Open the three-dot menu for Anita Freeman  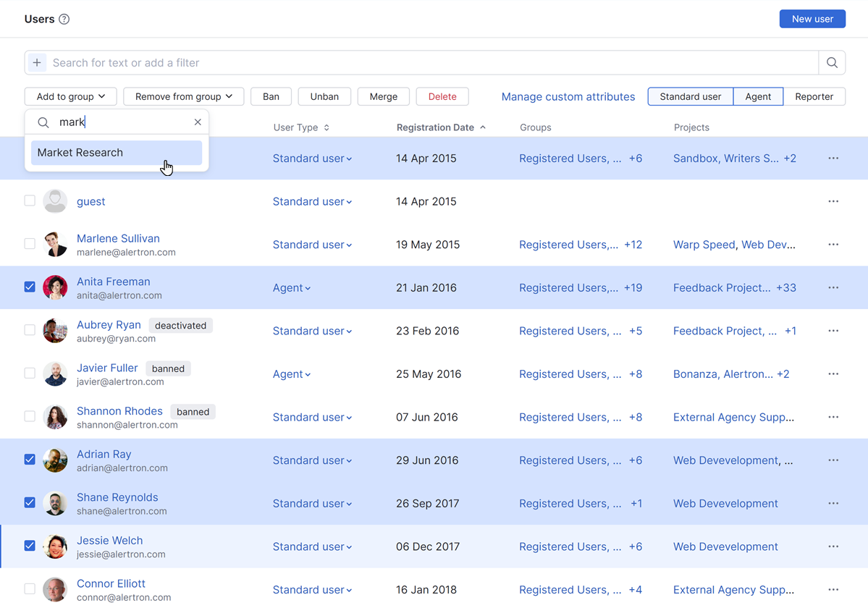833,288
